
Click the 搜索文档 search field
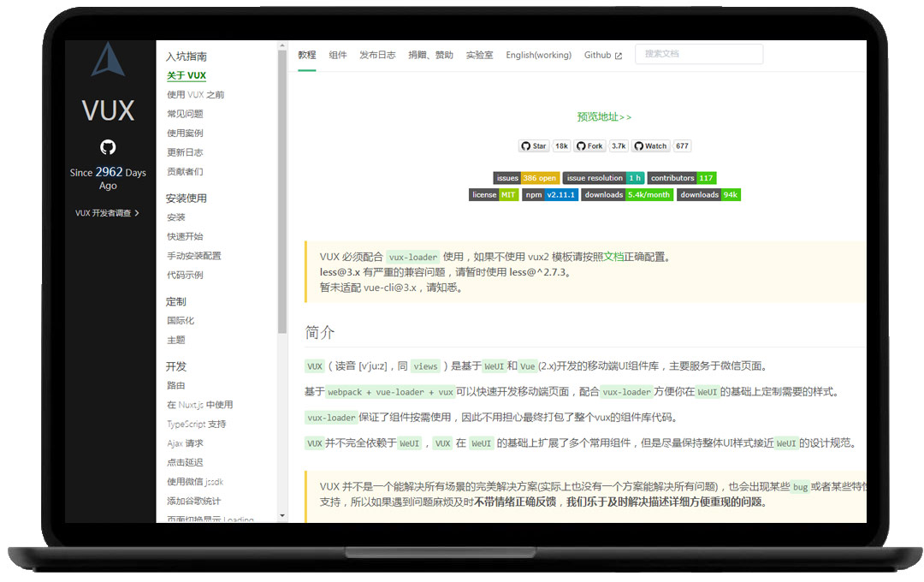point(699,53)
